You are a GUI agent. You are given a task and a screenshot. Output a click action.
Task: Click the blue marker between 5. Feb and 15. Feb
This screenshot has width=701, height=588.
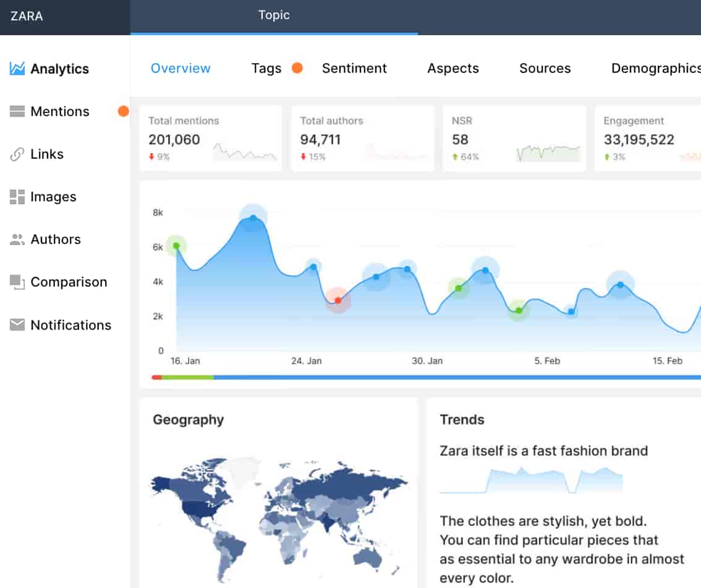click(x=620, y=285)
